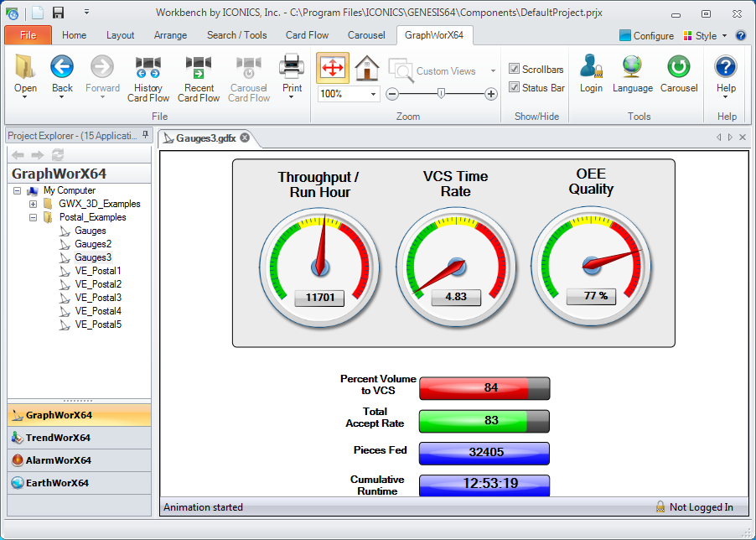Pin the Project Explorer panel
Screen dimensions: 756x540
tap(145, 135)
